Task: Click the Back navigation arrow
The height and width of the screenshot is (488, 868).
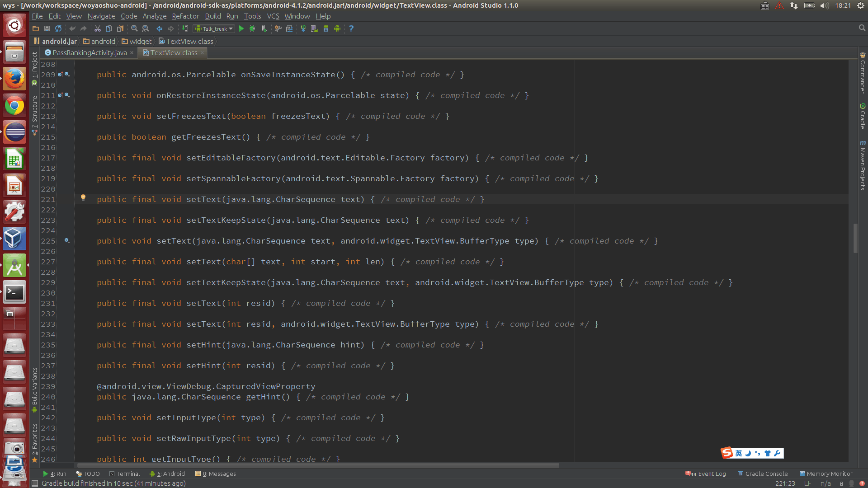Action: tap(160, 28)
